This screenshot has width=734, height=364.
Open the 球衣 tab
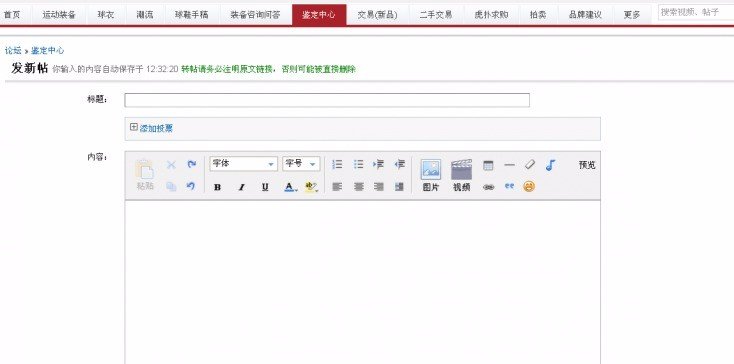(106, 15)
